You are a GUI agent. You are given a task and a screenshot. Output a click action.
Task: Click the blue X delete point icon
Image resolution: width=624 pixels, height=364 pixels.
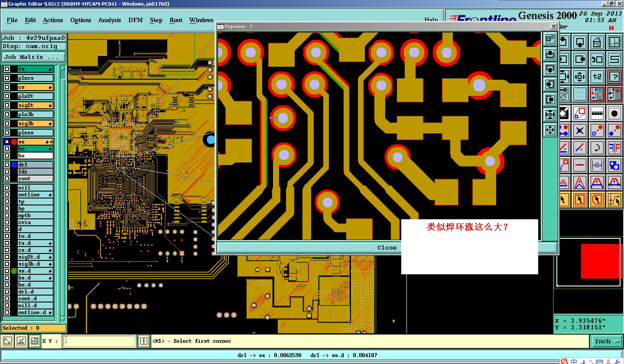[580, 130]
